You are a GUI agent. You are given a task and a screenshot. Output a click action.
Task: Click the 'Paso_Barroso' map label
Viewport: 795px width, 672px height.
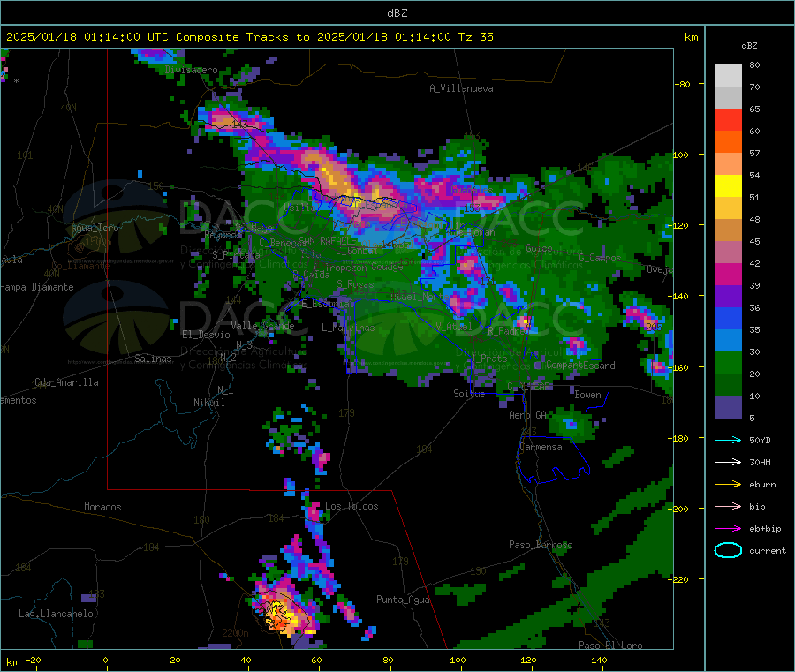click(x=541, y=545)
